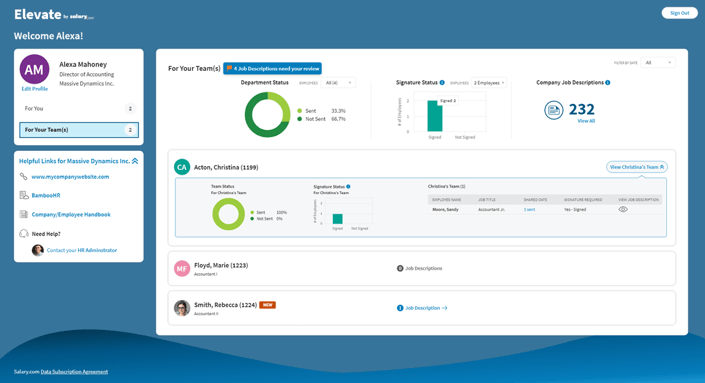Click Rebecca Smith's profile photo
The width and height of the screenshot is (705, 383).
pyautogui.click(x=182, y=308)
